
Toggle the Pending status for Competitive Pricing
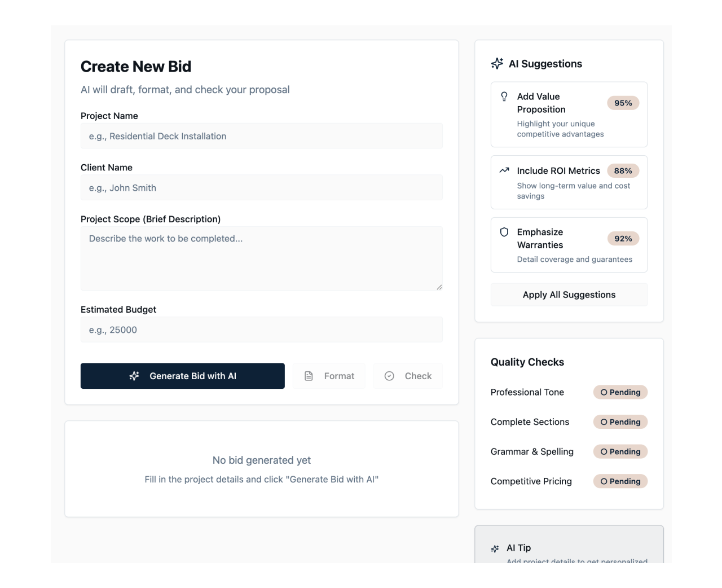[x=620, y=481]
